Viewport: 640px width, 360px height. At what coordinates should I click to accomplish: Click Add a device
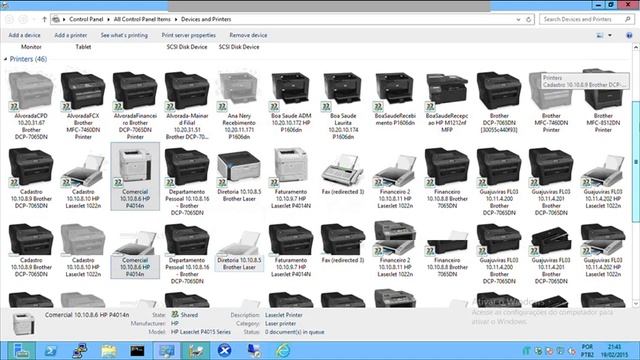click(x=24, y=36)
